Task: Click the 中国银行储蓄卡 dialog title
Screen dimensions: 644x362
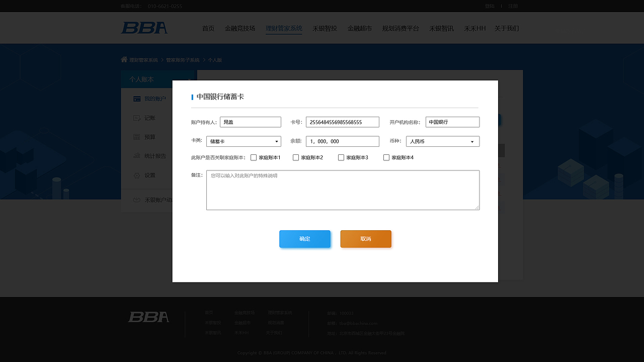Action: [220, 97]
